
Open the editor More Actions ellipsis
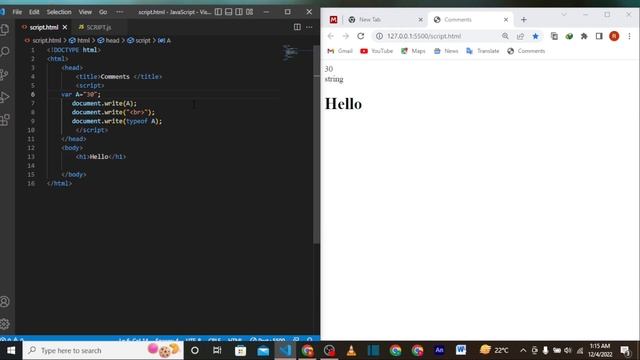point(309,27)
